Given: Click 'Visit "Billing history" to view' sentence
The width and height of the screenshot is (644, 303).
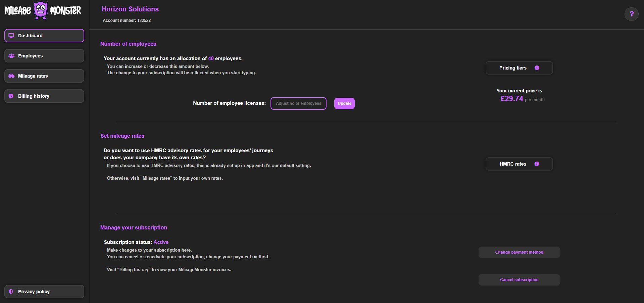Looking at the screenshot, I should pos(169,270).
